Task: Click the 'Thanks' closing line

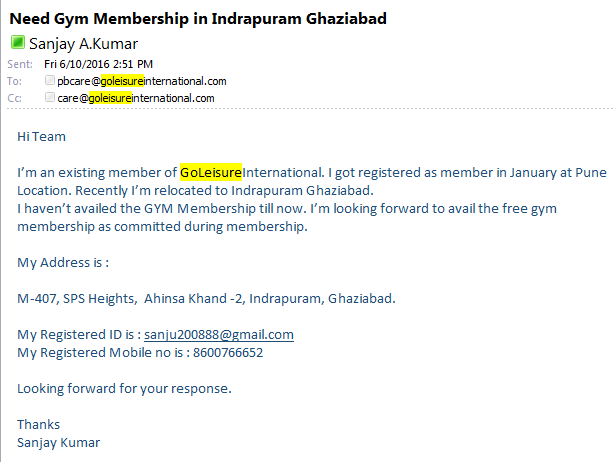Action: (x=38, y=424)
